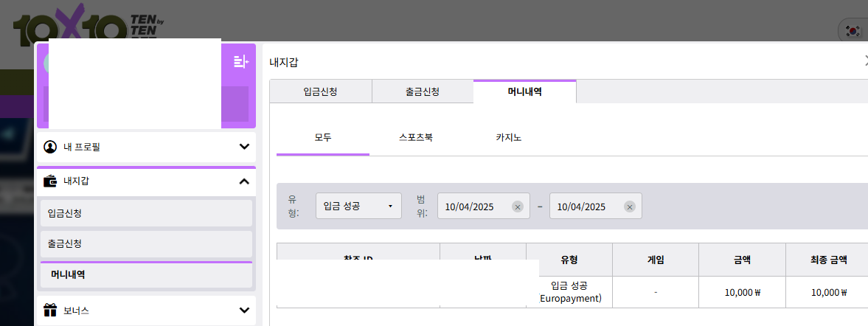This screenshot has height=326, width=868.
Task: Open the 입금 성공 type dropdown
Action: click(358, 207)
